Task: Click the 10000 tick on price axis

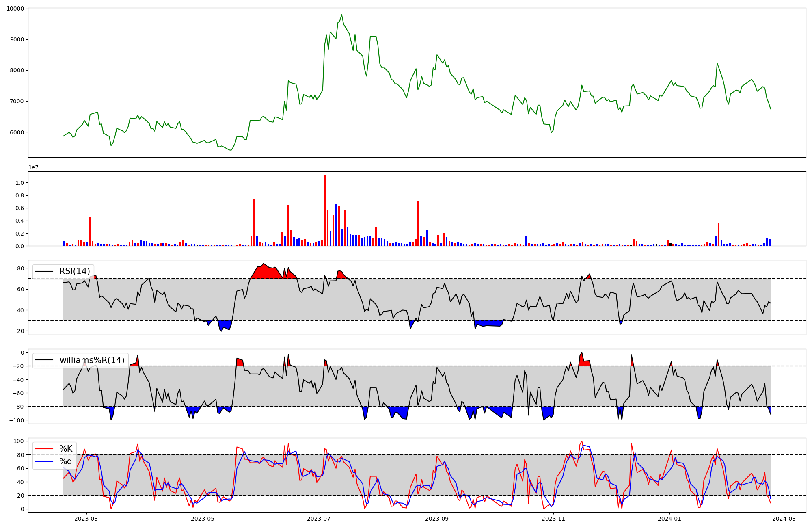Action: click(15, 9)
